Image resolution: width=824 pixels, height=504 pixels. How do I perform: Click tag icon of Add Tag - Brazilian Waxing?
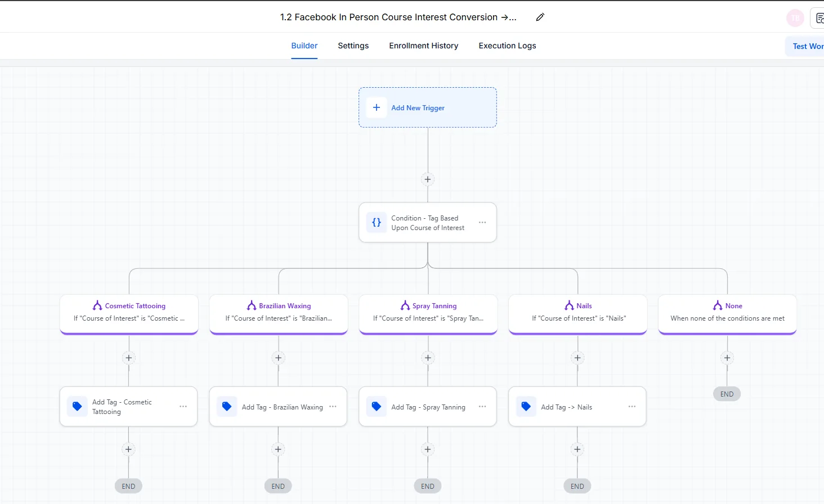click(227, 406)
